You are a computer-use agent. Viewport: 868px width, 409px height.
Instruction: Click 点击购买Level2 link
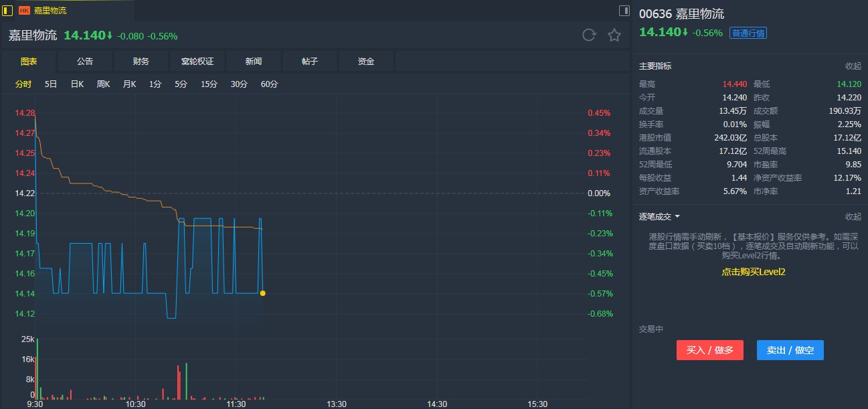coord(753,272)
